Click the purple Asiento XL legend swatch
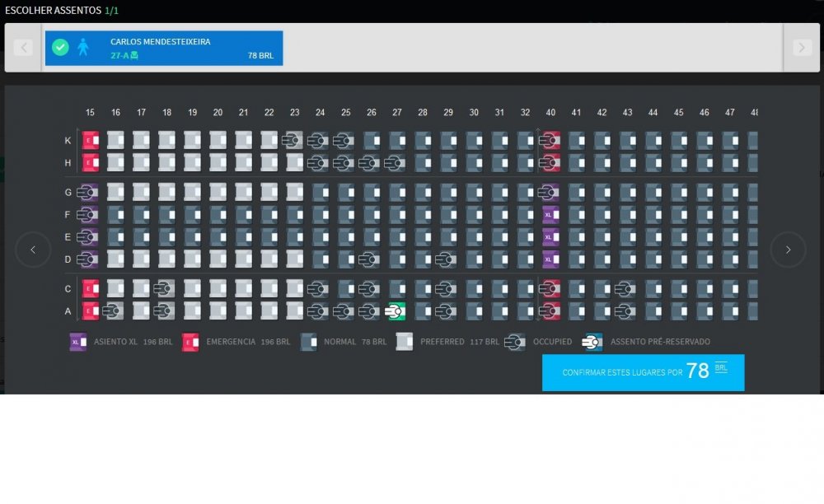Image resolution: width=824 pixels, height=504 pixels. (x=78, y=342)
